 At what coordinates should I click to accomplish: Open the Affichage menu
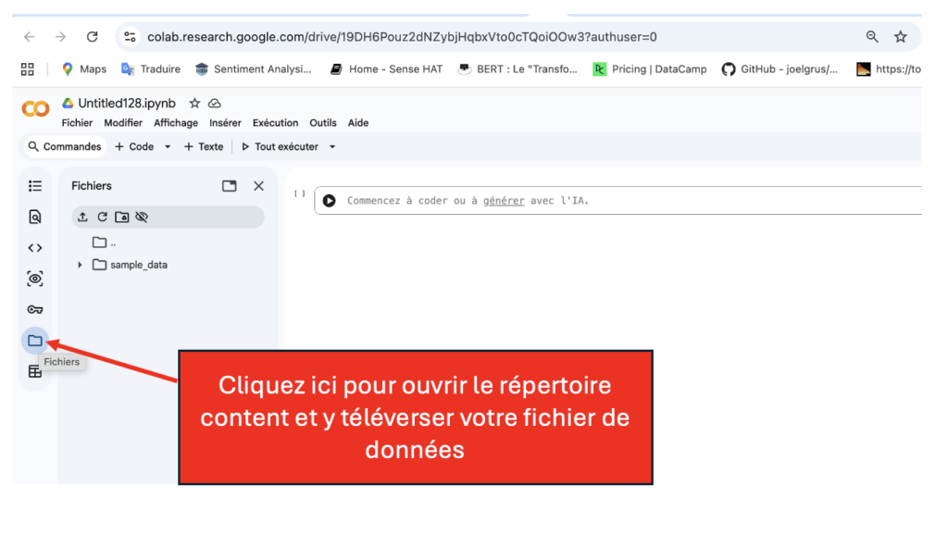(x=176, y=123)
